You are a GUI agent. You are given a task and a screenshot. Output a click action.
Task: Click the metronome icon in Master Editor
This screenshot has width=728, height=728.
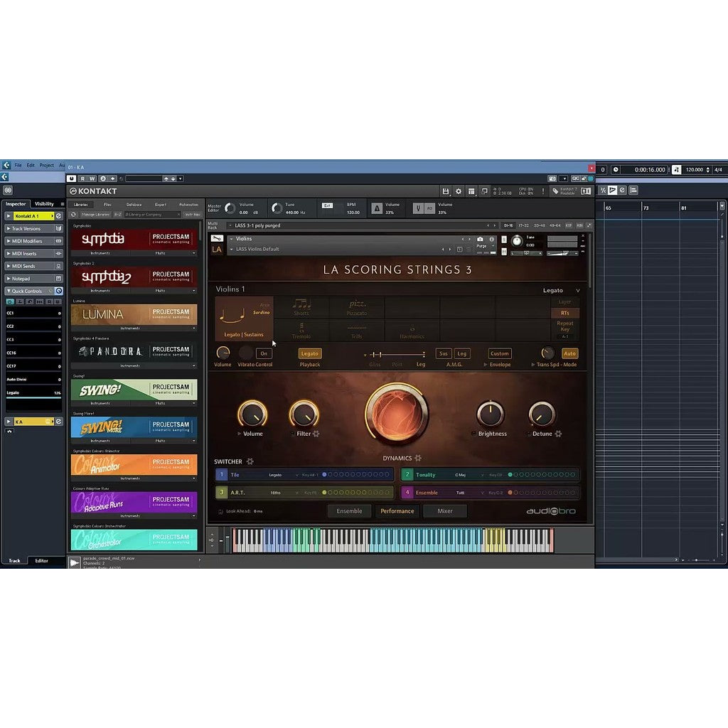point(377,208)
